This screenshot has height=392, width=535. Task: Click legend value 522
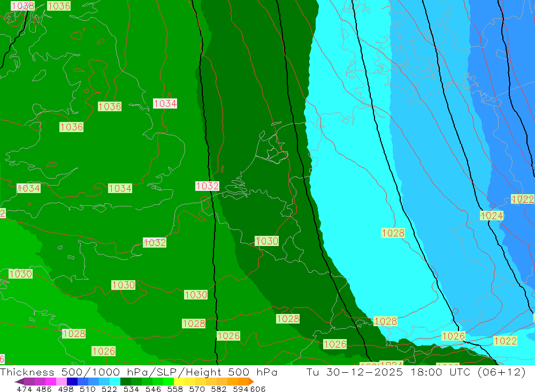tap(109, 389)
